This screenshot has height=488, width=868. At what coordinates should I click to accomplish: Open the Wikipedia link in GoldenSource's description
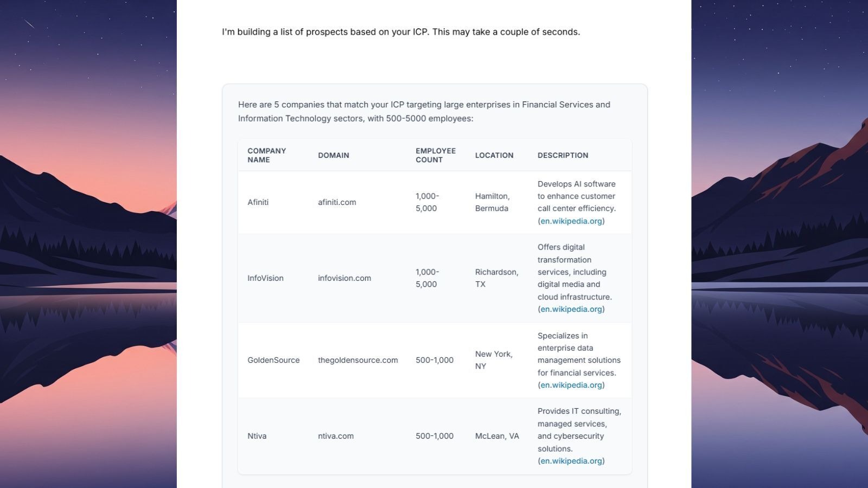click(571, 385)
